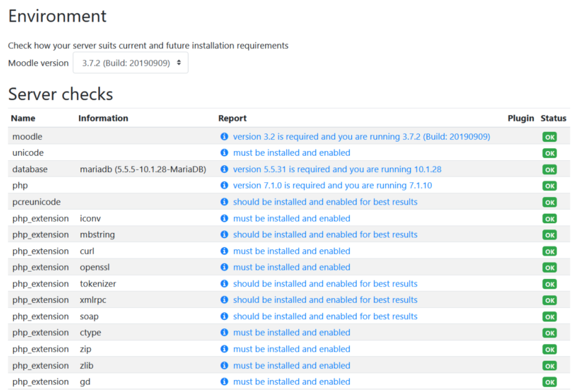Image resolution: width=578 pixels, height=392 pixels.
Task: Click info icon in the xmlrpc row
Action: point(224,300)
